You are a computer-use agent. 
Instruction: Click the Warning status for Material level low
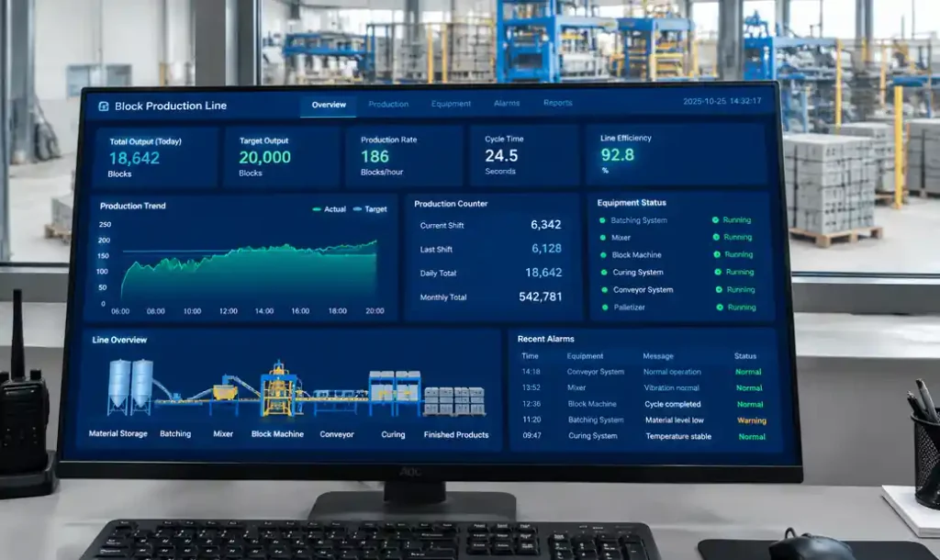pos(752,420)
